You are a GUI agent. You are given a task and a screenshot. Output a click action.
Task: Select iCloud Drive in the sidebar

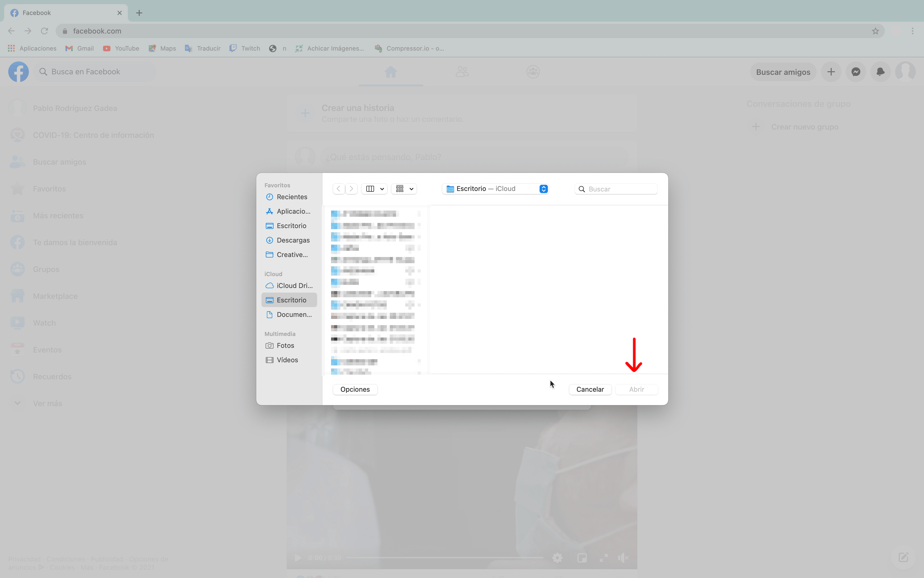289,286
